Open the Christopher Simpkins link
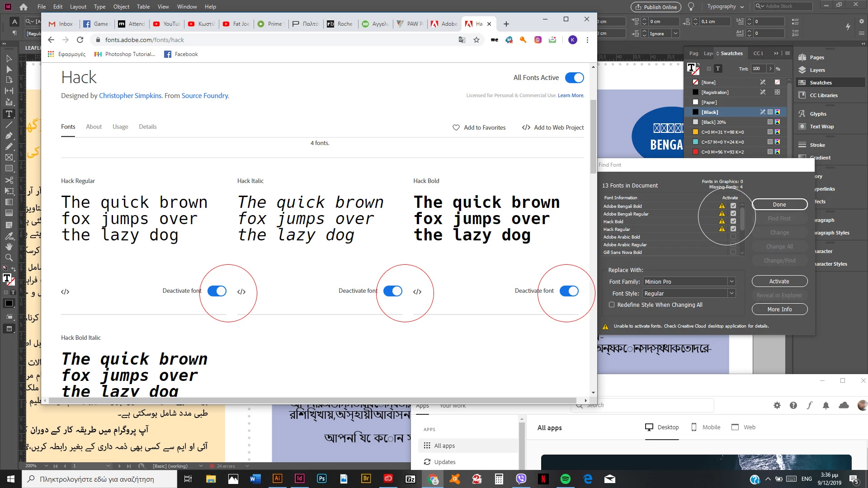 [130, 96]
